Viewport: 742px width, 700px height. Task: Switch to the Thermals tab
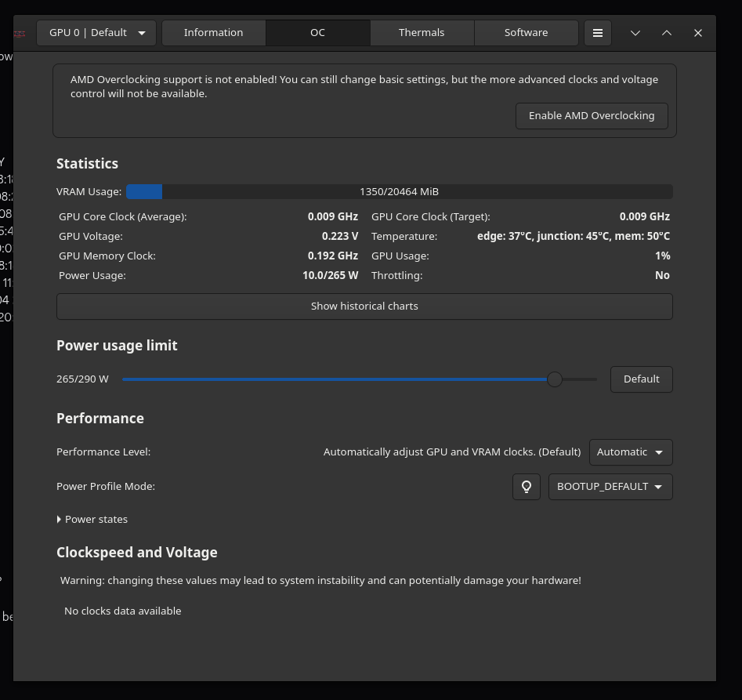(422, 33)
